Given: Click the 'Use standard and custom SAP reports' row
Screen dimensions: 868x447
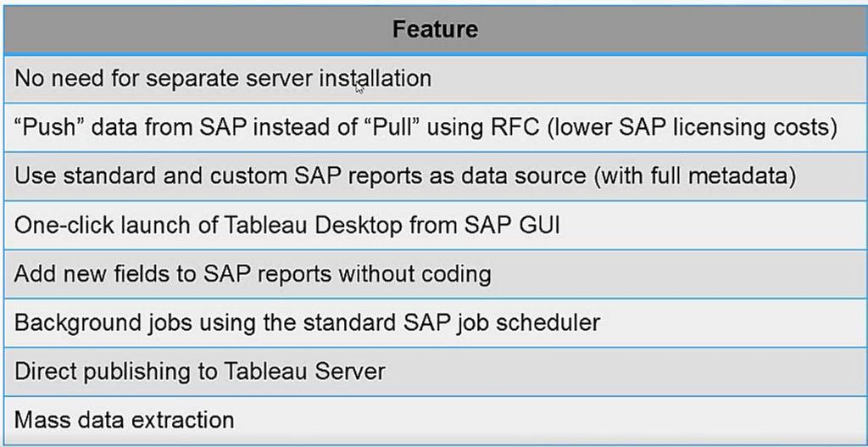Looking at the screenshot, I should point(435,176).
